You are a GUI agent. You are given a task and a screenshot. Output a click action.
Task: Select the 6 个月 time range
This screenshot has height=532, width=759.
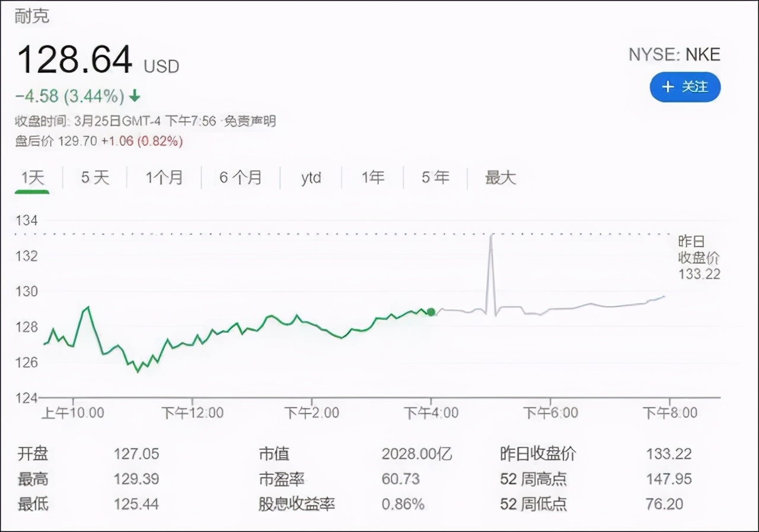pos(240,177)
